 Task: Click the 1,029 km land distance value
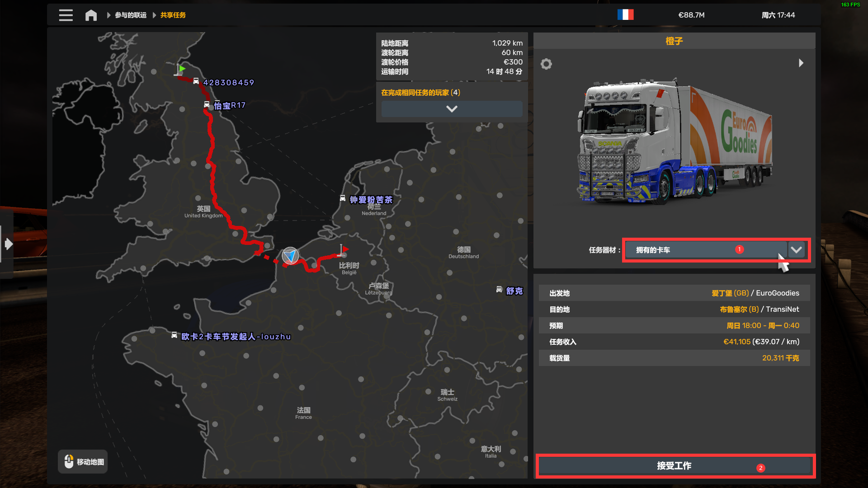pyautogui.click(x=507, y=43)
